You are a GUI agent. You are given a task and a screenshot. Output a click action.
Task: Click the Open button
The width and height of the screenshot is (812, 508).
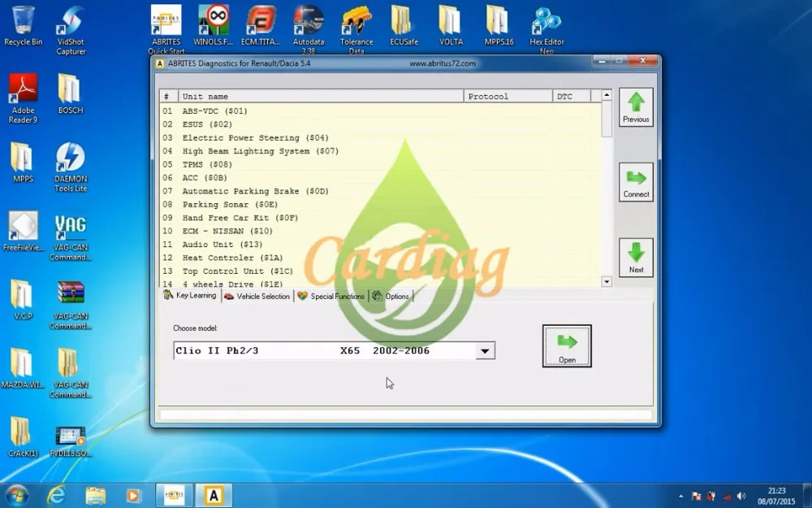click(567, 345)
